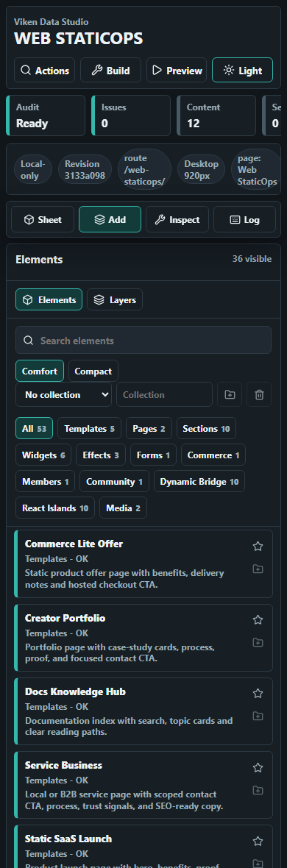Star the Static SaaS Launch template
The image size is (287, 868).
click(258, 841)
